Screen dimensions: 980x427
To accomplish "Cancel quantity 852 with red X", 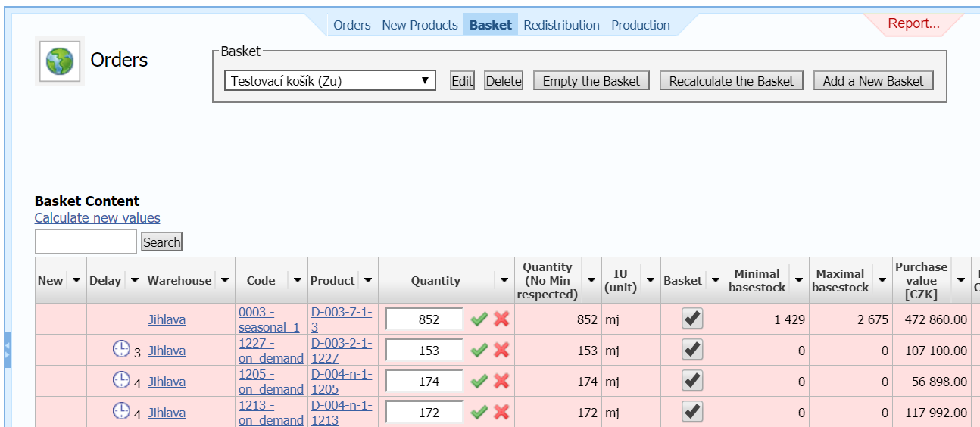I will [x=501, y=319].
